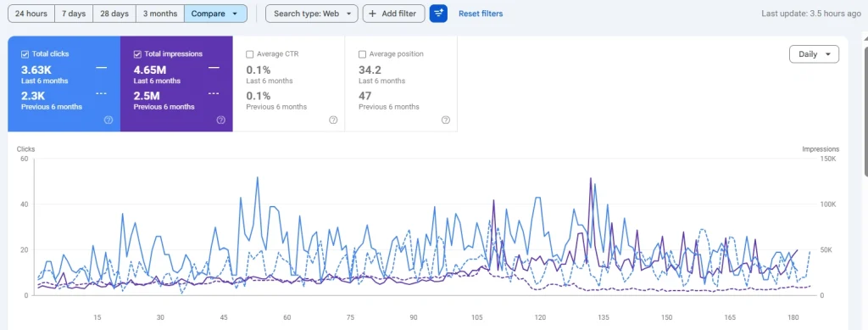Image resolution: width=868 pixels, height=330 pixels.
Task: Click the 105 label on chart axis
Action: (476, 317)
